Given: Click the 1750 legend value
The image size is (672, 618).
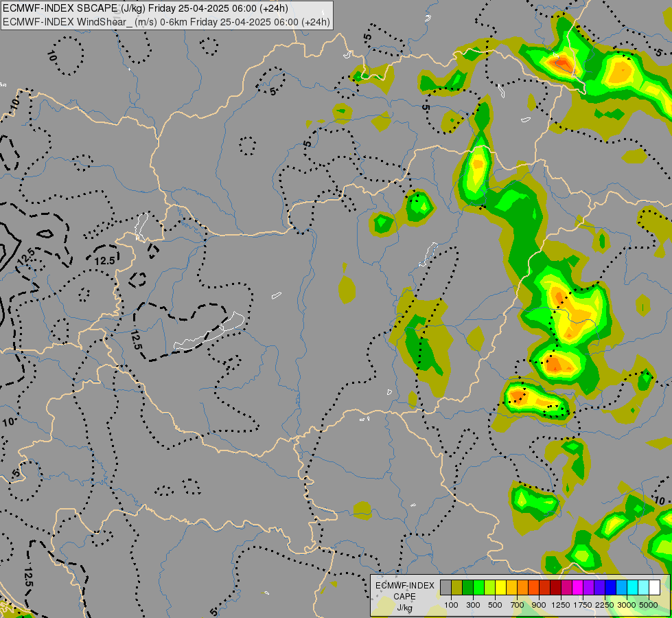Looking at the screenshot, I should [x=583, y=605].
